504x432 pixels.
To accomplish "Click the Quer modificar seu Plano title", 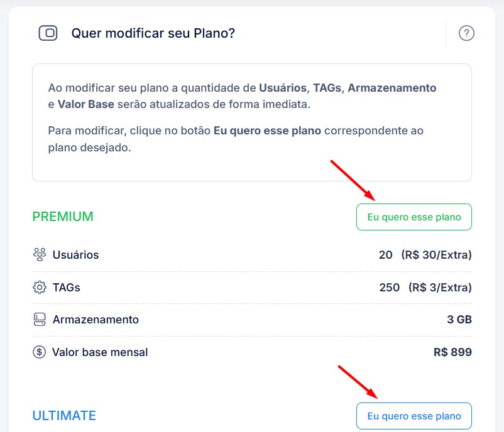I will click(x=153, y=33).
